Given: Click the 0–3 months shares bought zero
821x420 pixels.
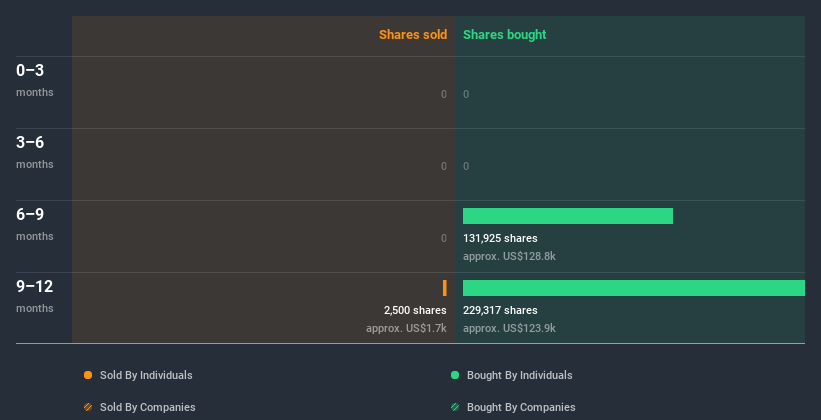Looking at the screenshot, I should 466,94.
